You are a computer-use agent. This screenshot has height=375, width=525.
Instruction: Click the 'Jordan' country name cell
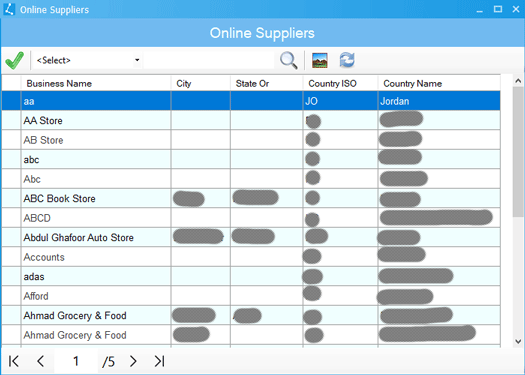[439, 101]
